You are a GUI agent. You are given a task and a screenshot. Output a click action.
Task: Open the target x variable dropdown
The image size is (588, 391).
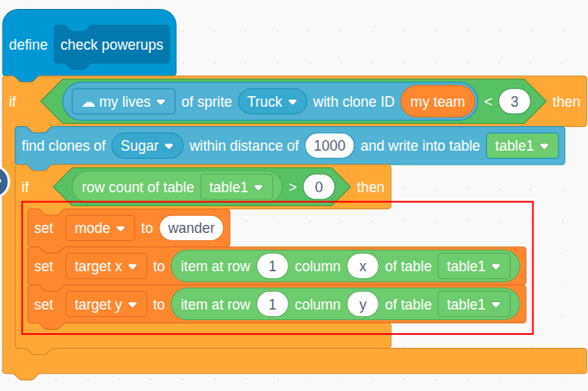tap(106, 266)
